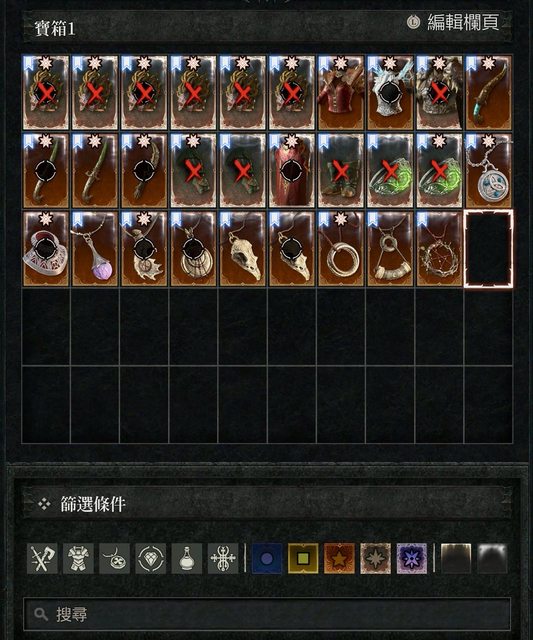This screenshot has width=533, height=640.
Task: Toggle the weapons filter with crossed axes
Action: (x=42, y=558)
